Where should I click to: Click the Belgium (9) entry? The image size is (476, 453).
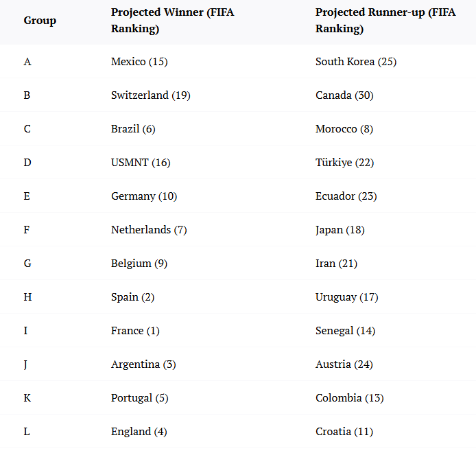pos(137,264)
